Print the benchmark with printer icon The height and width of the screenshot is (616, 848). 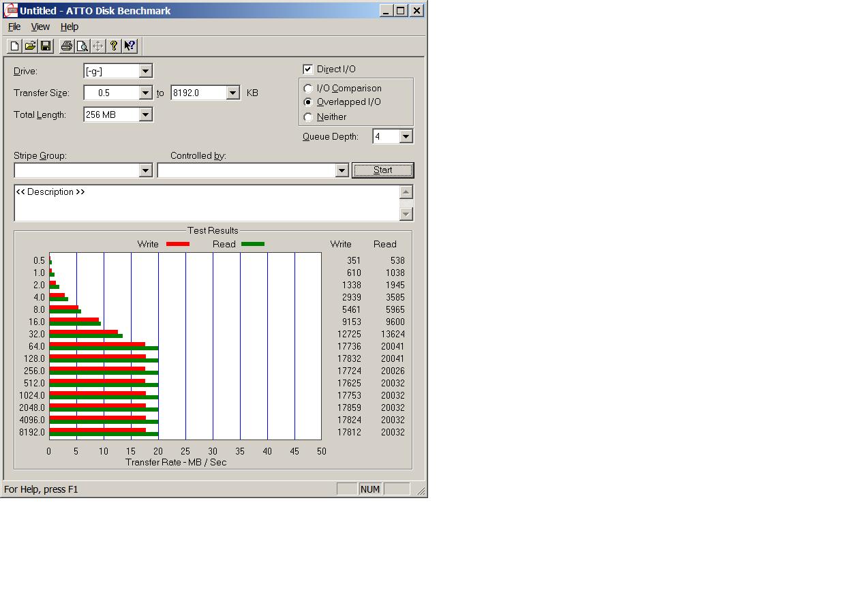[x=66, y=46]
